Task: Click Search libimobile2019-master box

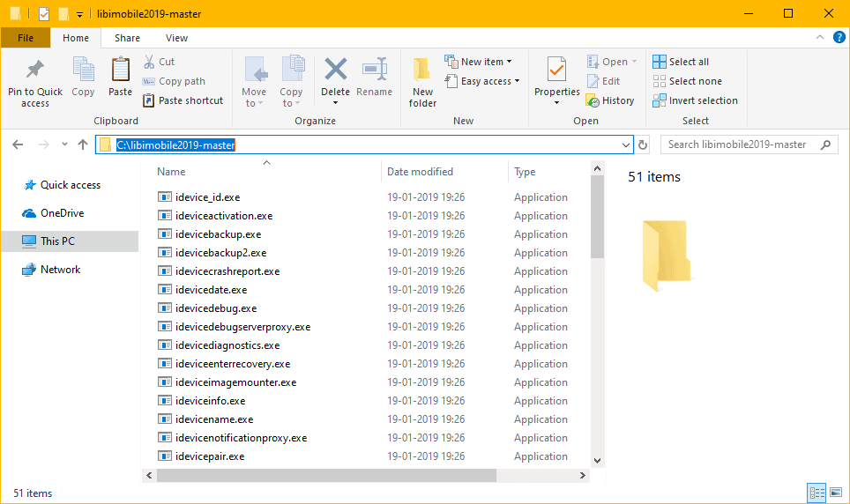Action: click(x=749, y=145)
